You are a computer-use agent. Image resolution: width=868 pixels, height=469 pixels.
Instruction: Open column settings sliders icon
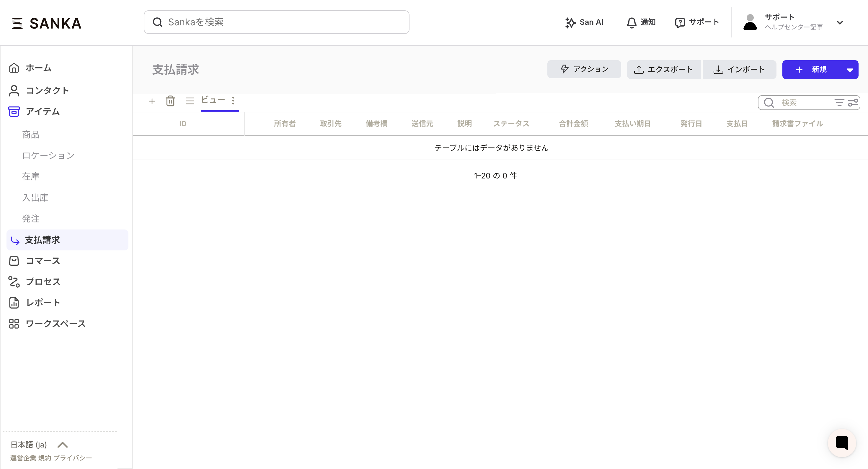(853, 103)
